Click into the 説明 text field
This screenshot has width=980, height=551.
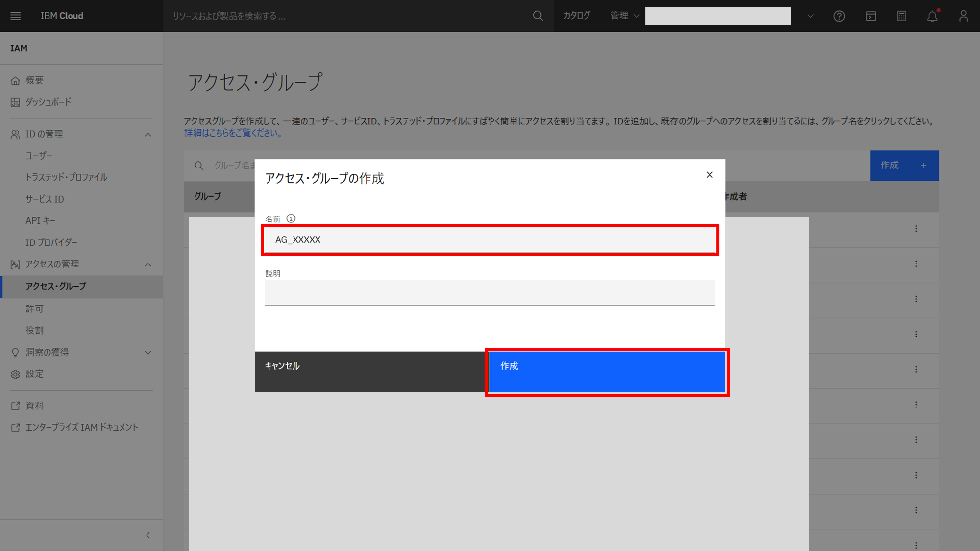click(x=490, y=292)
